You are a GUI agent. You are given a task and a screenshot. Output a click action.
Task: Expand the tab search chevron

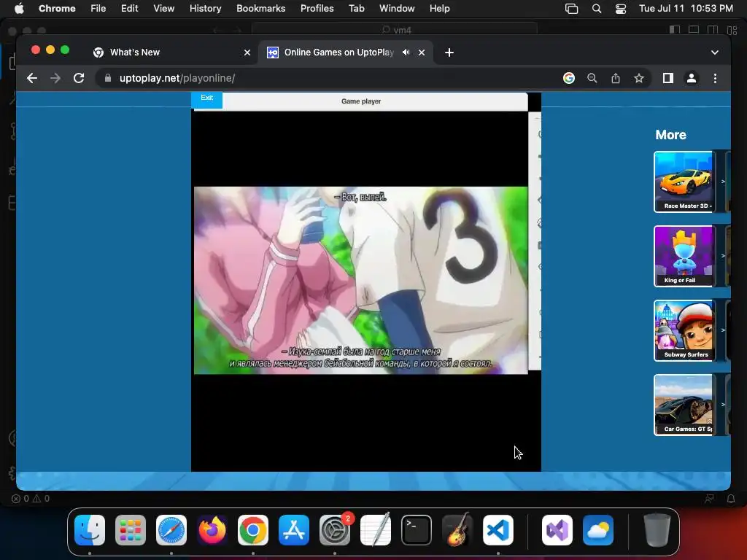(715, 52)
